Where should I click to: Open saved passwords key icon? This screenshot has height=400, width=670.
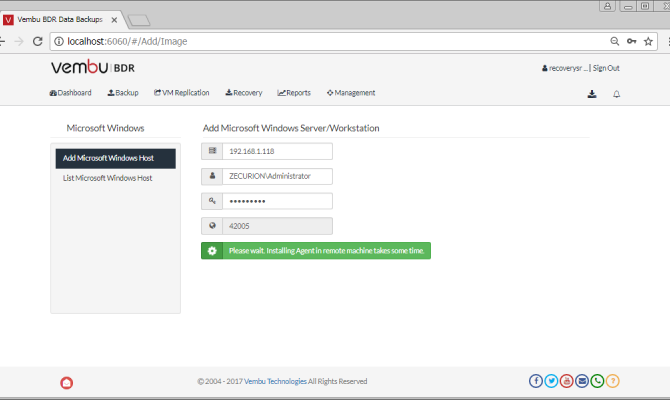coord(632,41)
